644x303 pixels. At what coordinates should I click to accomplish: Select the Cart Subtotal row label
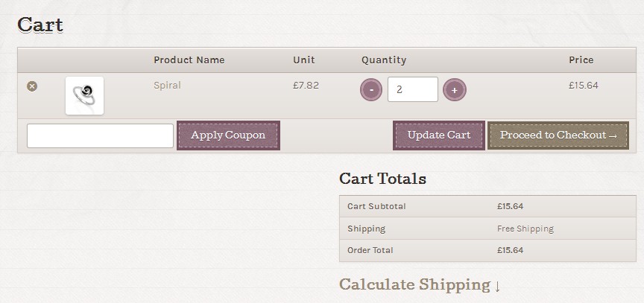point(376,206)
